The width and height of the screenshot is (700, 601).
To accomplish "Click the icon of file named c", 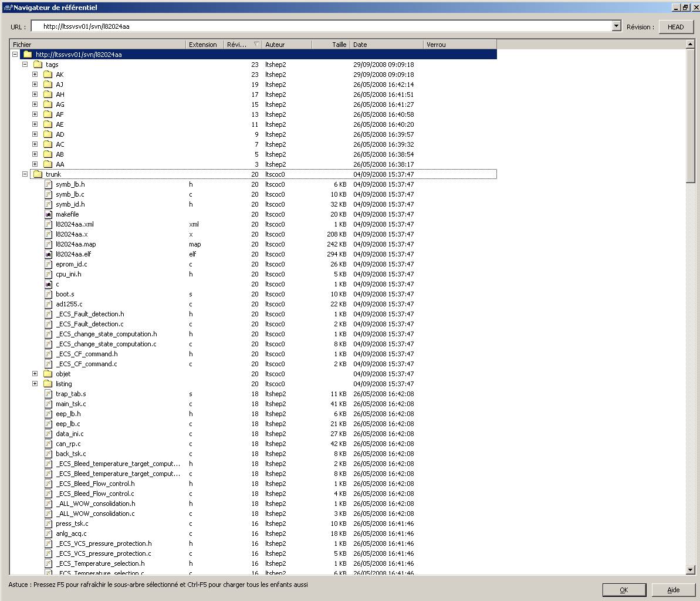I will tap(48, 285).
